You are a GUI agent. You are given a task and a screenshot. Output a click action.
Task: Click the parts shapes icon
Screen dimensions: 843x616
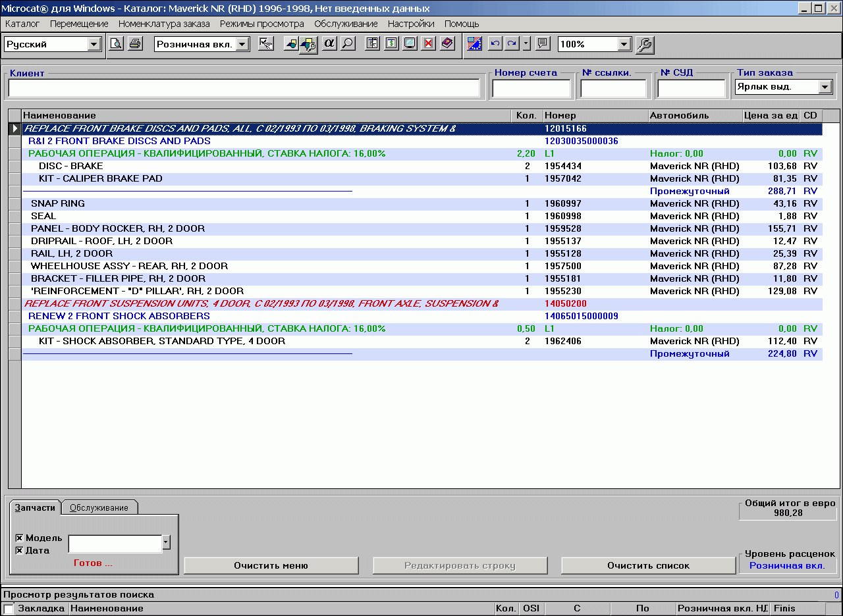290,44
